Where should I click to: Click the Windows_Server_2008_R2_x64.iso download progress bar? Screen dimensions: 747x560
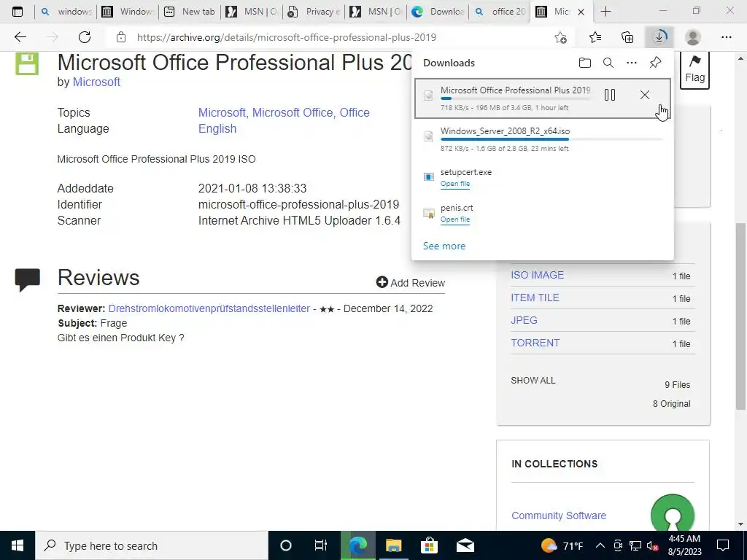pos(551,139)
